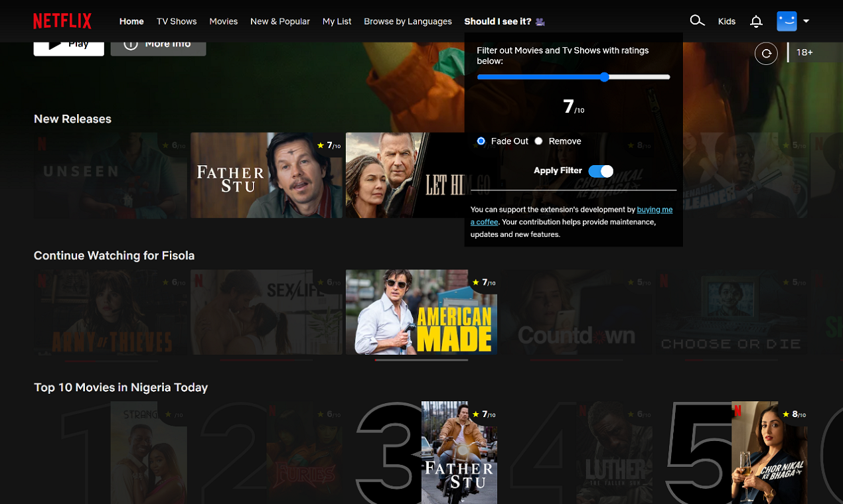
Task: Open faded Choose or Die thumbnail
Action: point(732,312)
